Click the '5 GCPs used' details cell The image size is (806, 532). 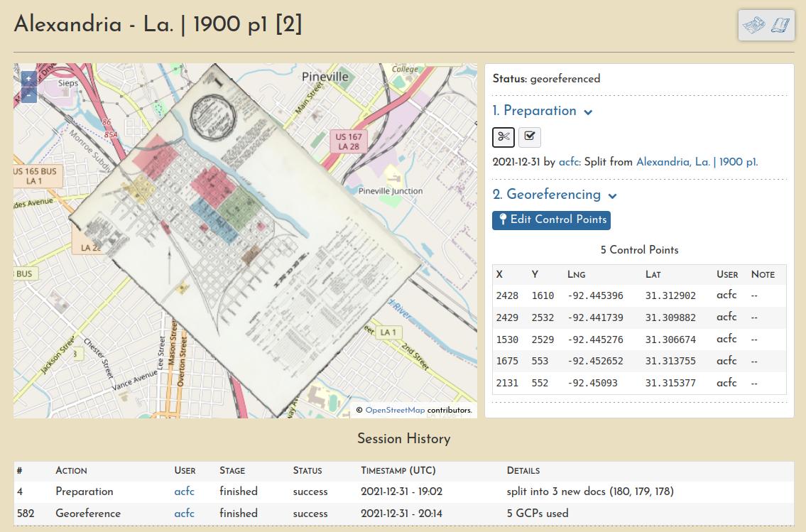[538, 514]
